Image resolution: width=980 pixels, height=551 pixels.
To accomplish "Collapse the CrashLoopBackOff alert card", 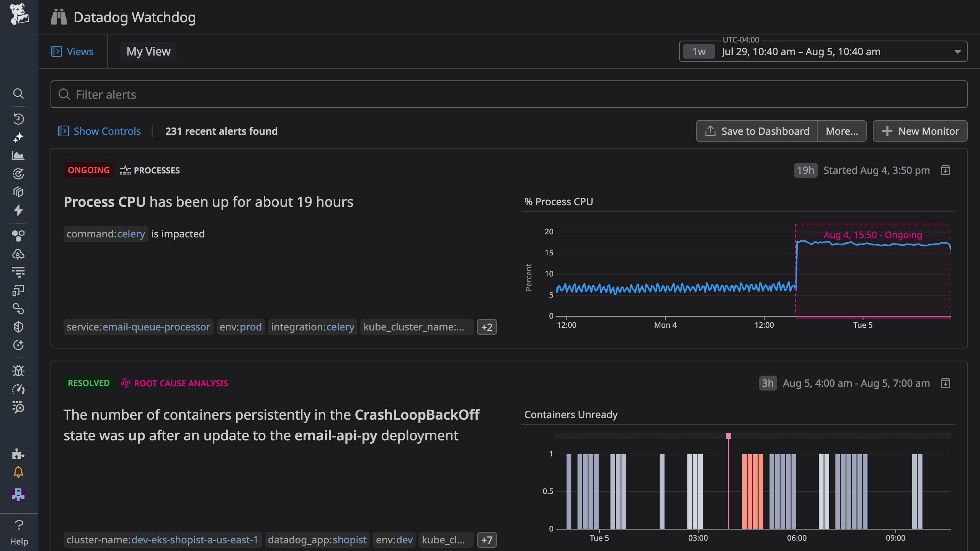I will 946,383.
